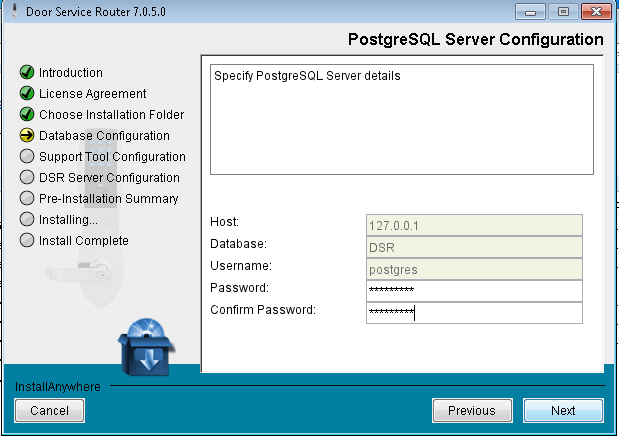Click the Door Service Router title bar icon
Viewport: 619px width, 436px height.
[x=15, y=11]
